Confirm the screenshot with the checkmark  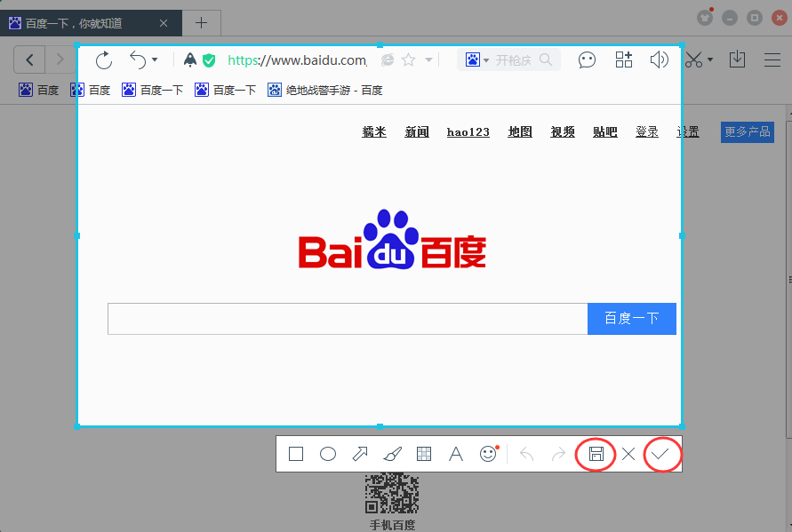click(x=660, y=454)
